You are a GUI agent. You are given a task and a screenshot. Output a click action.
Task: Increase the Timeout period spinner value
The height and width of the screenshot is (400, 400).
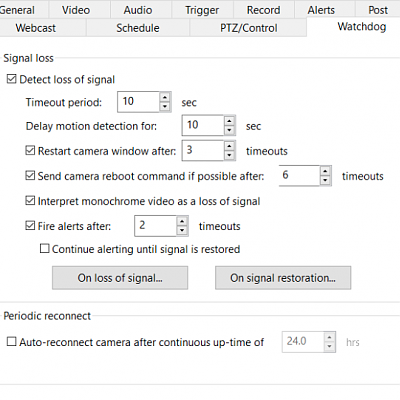165,97
